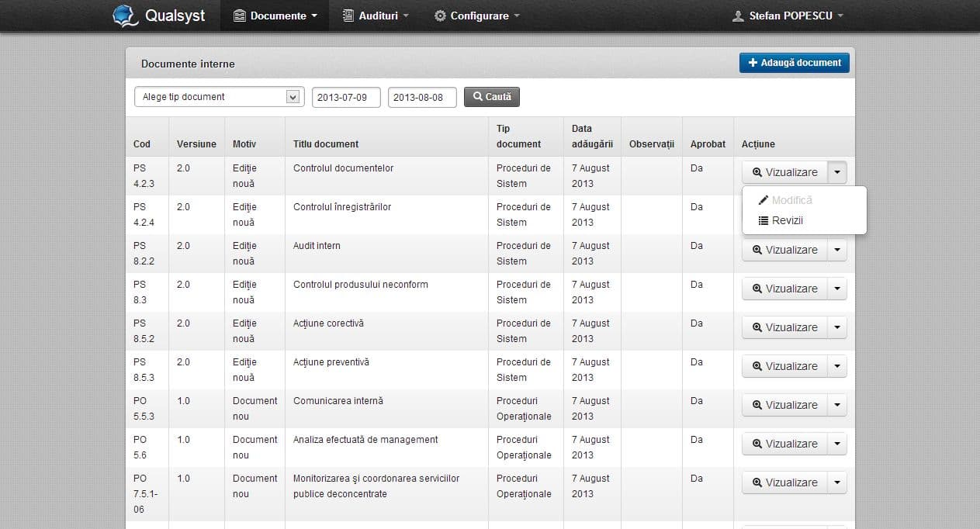
Task: Click the Qualsyst cloud logo
Action: pos(124,16)
